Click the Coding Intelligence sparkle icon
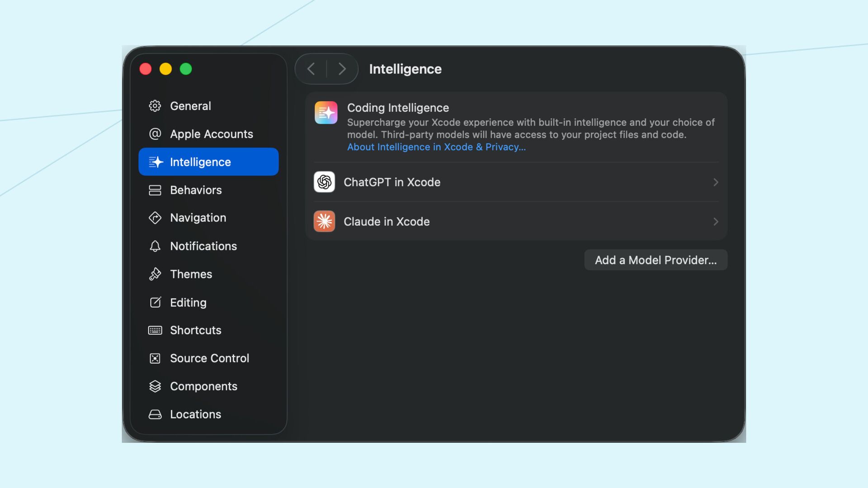This screenshot has width=868, height=488. 326,113
